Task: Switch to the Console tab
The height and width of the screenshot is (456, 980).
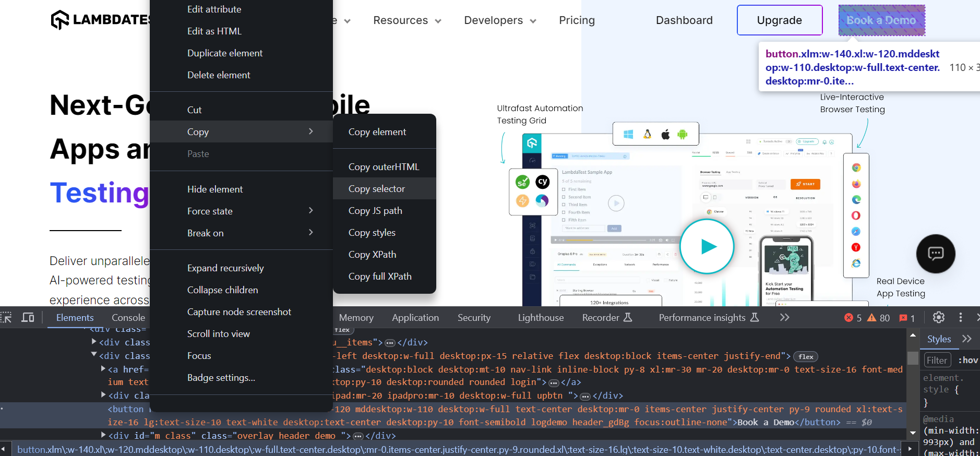Action: click(x=128, y=317)
